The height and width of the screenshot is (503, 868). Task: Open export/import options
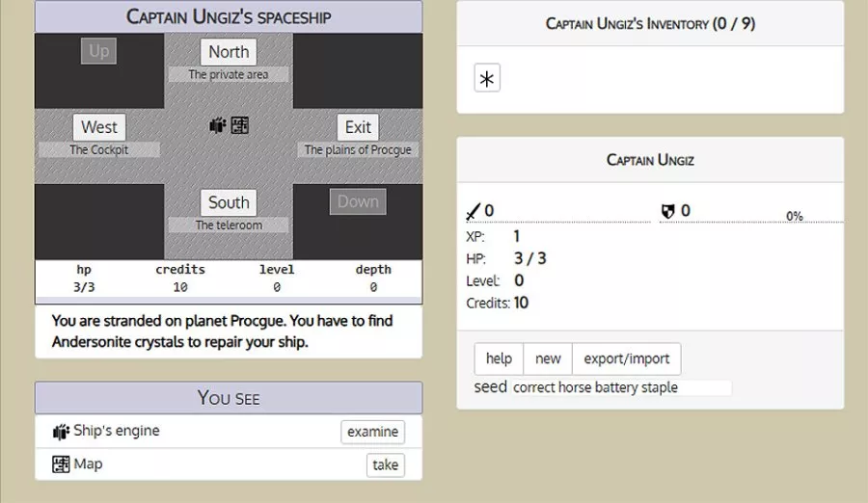(x=627, y=358)
